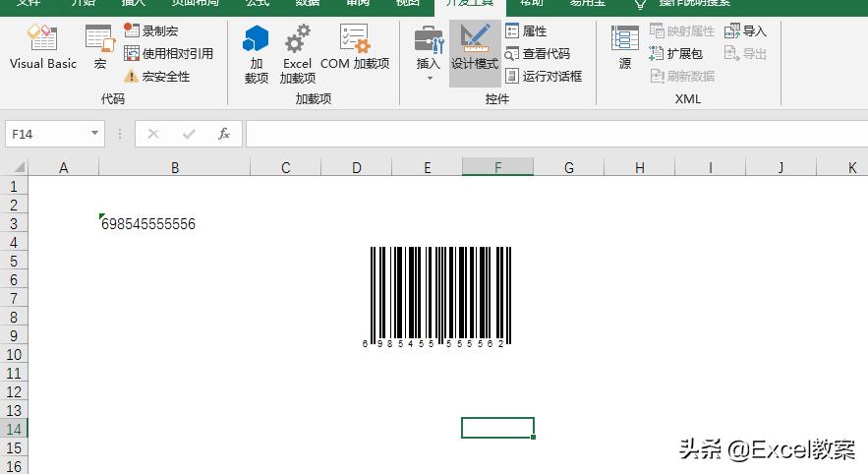Select row 8 header
This screenshot has height=474, width=868.
(14, 318)
